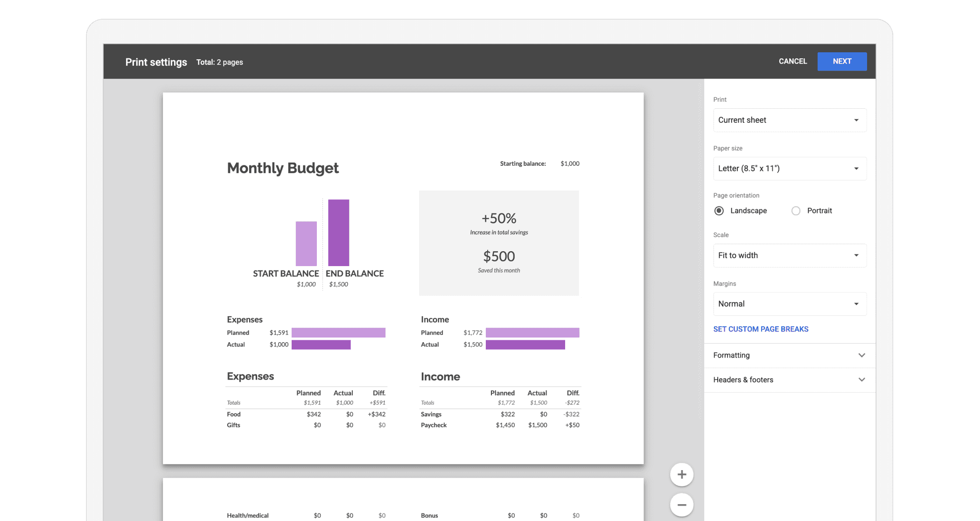Click the Landscape label text
The width and height of the screenshot is (980, 521).
coord(748,211)
